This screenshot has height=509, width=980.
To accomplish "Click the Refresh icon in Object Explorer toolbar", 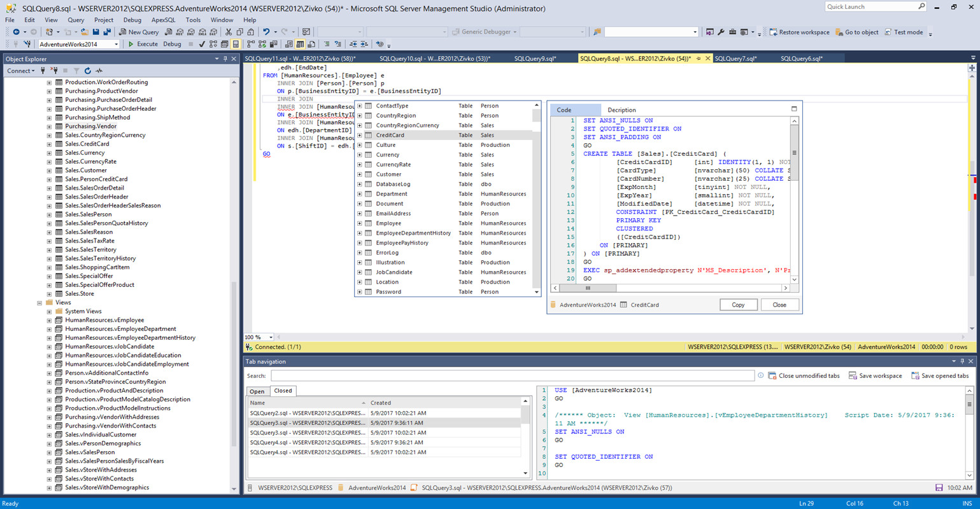I will (x=87, y=71).
